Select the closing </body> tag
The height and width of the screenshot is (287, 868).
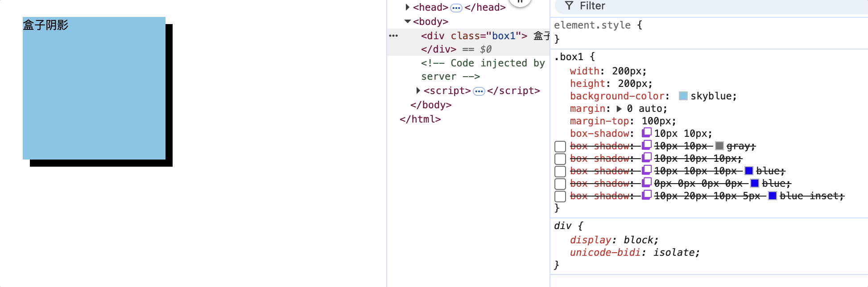tap(431, 105)
